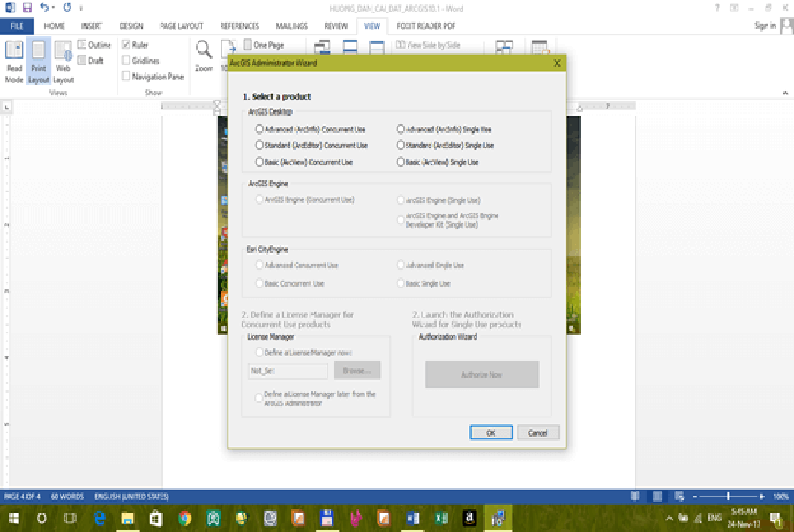Enable the Gridlines checkbox
The image size is (794, 532).
tap(126, 61)
